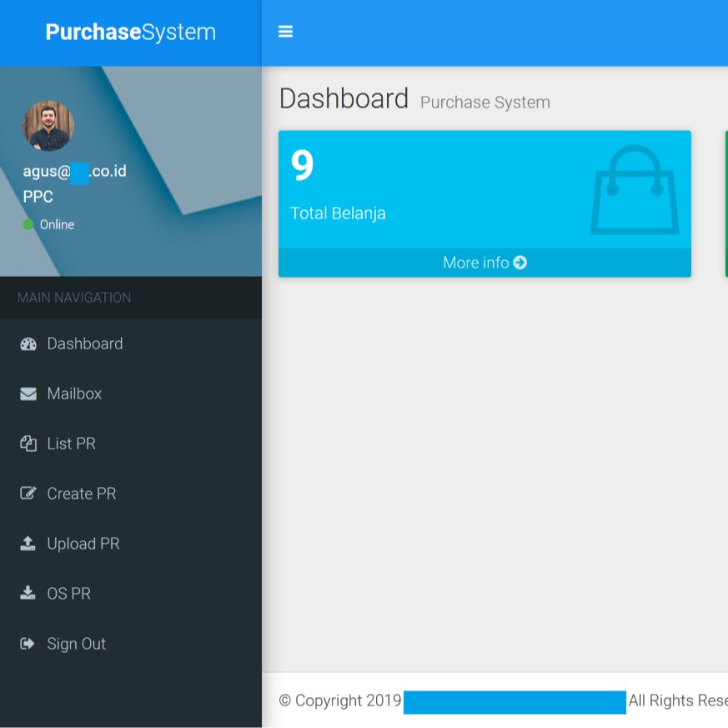Click the Sign Out exit icon
This screenshot has height=728, width=728.
(x=28, y=643)
